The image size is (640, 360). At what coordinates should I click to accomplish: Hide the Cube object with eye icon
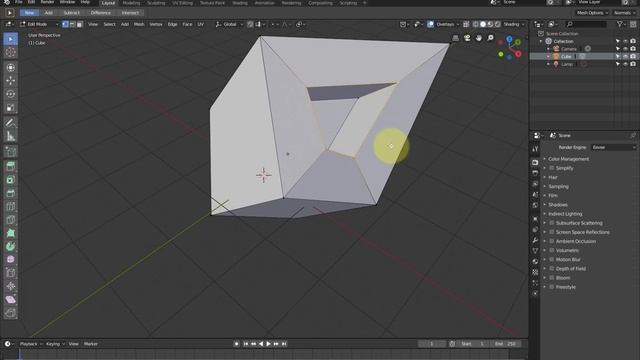point(625,56)
